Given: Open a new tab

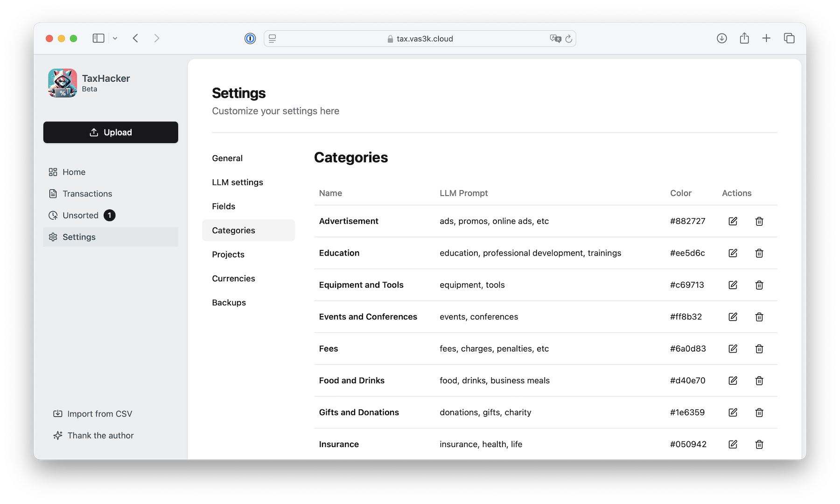Looking at the screenshot, I should coord(766,38).
